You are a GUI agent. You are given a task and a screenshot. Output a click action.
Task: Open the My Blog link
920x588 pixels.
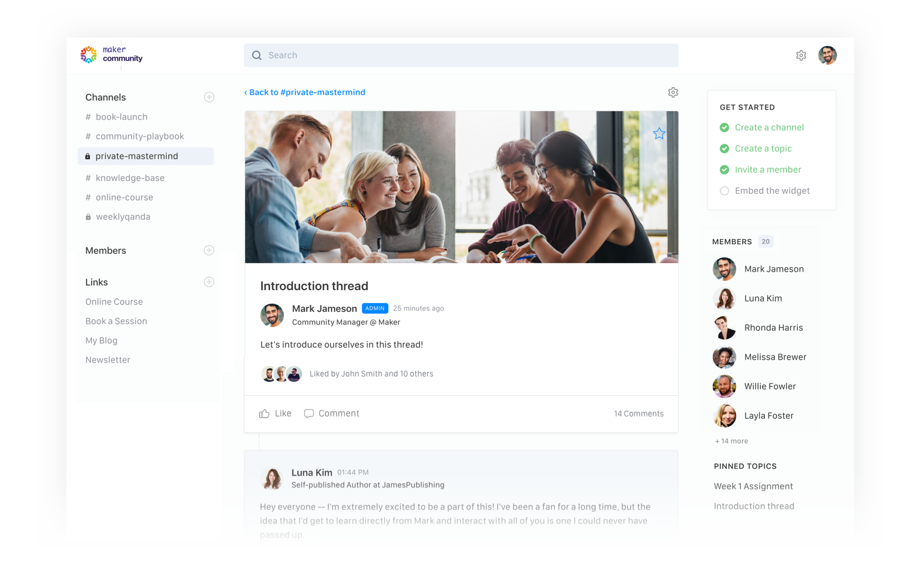click(x=102, y=341)
